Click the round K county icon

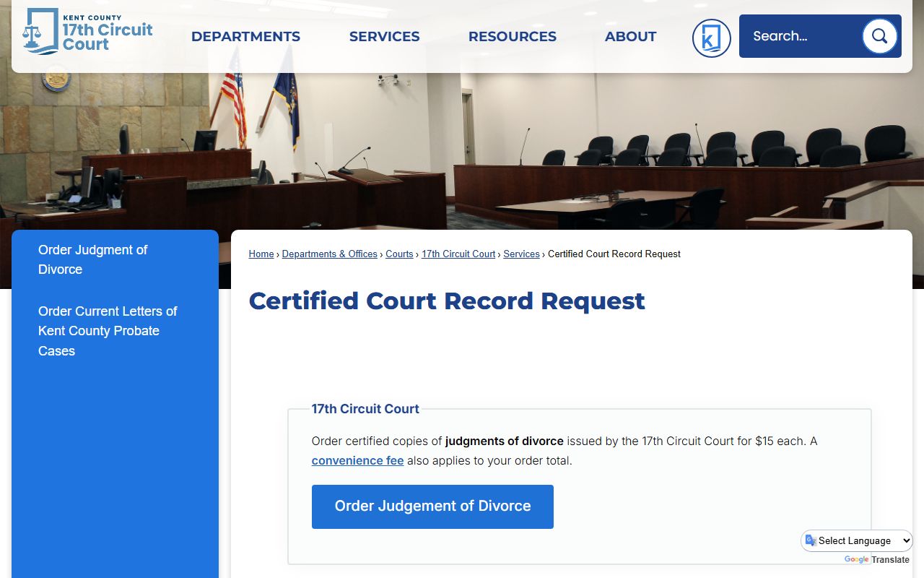tap(711, 38)
